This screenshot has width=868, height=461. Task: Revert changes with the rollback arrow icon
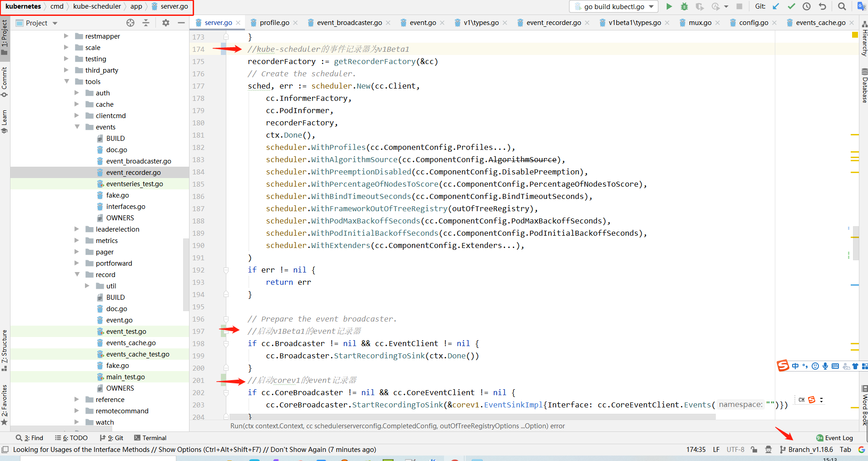(822, 6)
